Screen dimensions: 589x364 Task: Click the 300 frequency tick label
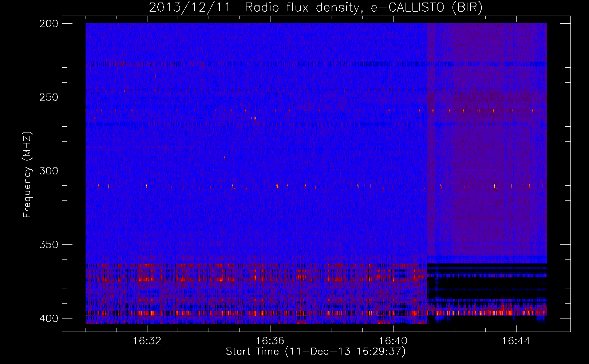point(48,171)
